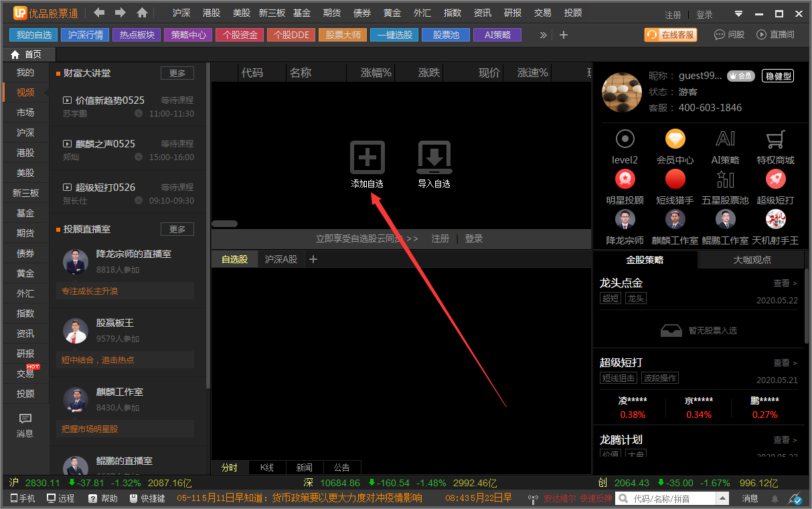Click the stock code search input field

[x=663, y=498]
